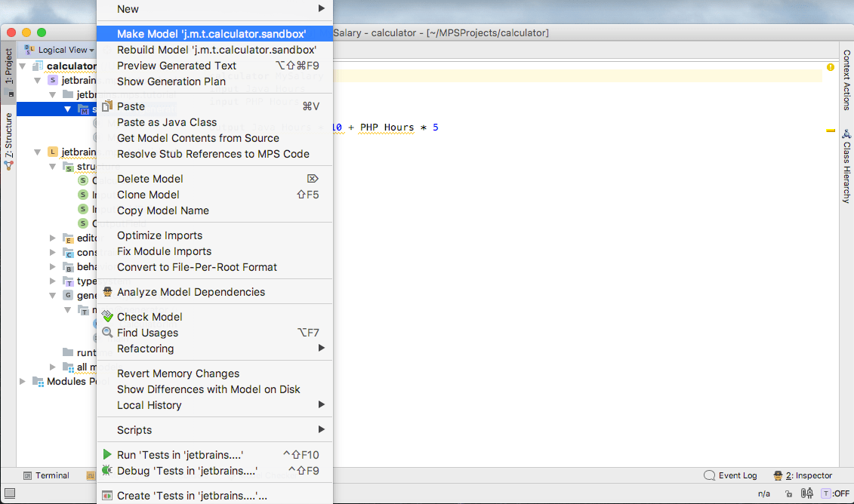Open the Terminal tool window
Viewport: 854px width, 504px height.
[46, 475]
